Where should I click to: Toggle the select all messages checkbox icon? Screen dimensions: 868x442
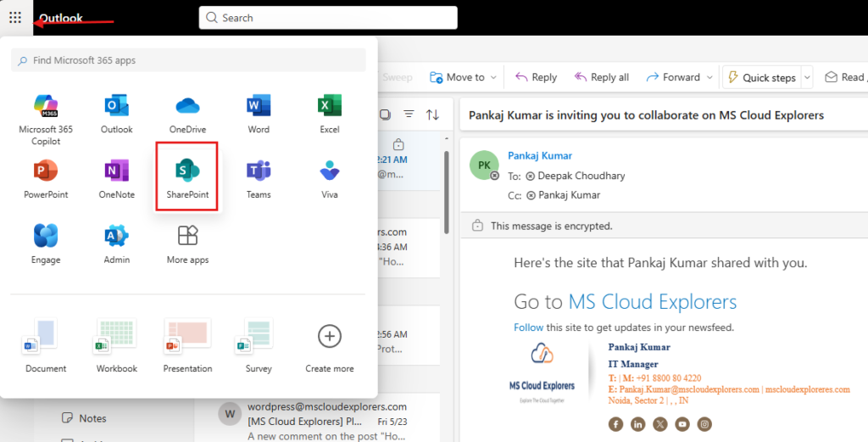(386, 115)
